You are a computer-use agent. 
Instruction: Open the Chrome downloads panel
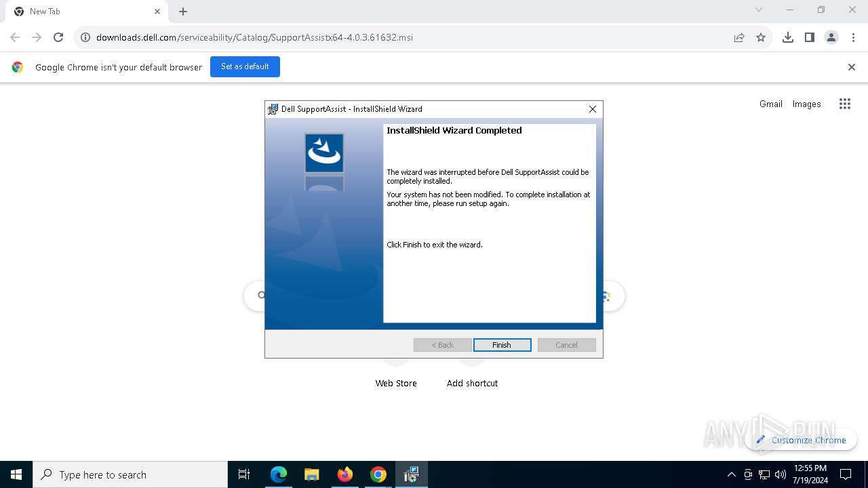pyautogui.click(x=788, y=37)
